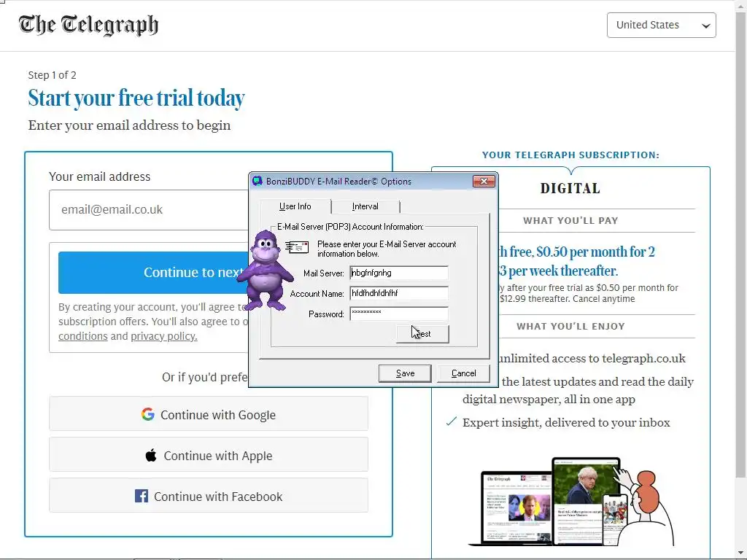Click the purple Bonzi gorilla character
This screenshot has width=747, height=560.
(265, 270)
